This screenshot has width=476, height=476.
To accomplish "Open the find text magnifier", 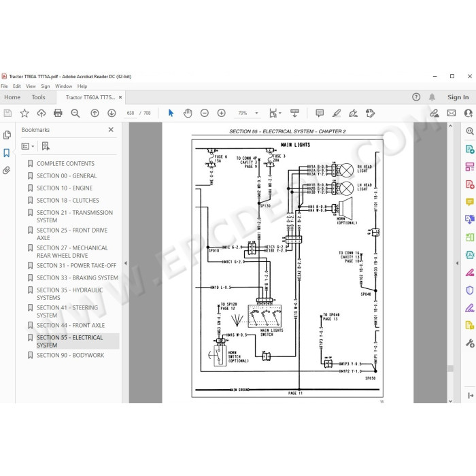I will coord(75,114).
